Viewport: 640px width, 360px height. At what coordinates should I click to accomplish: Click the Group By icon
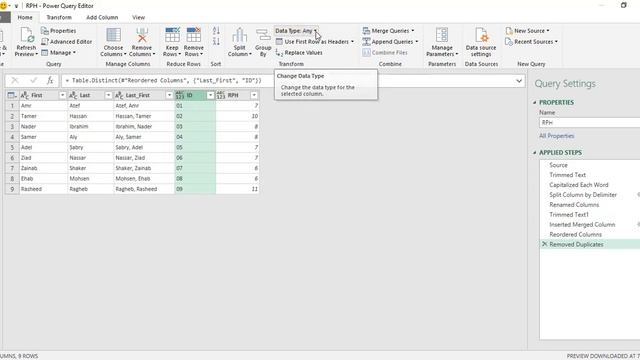[x=263, y=35]
